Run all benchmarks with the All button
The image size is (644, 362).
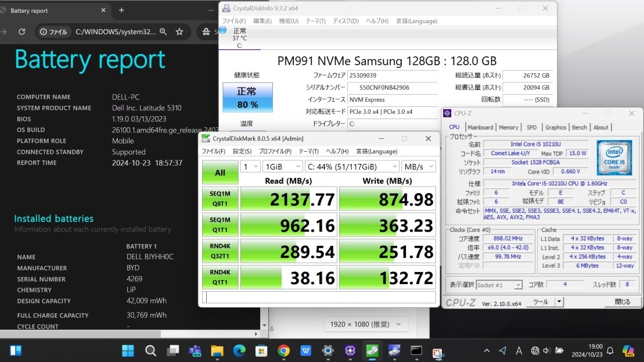pos(220,173)
